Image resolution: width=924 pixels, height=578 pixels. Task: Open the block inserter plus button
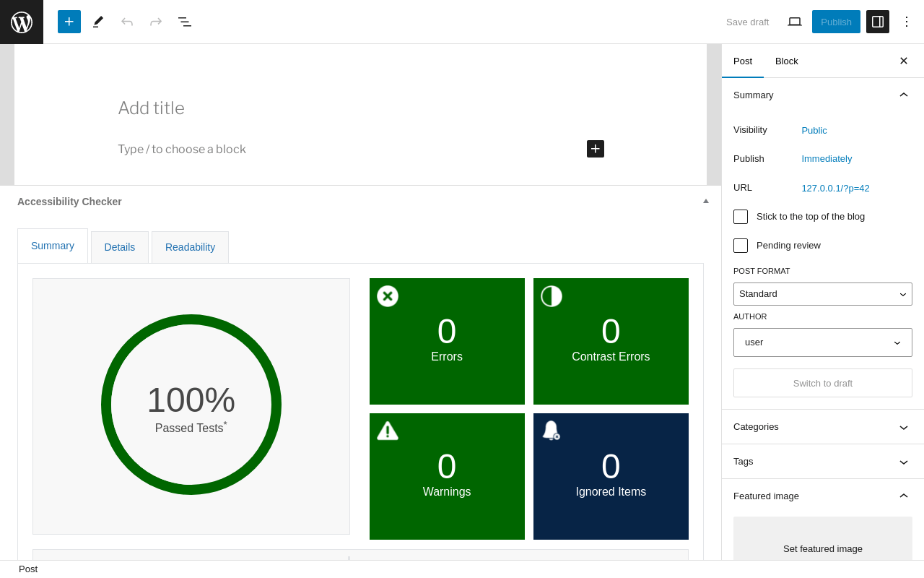pyautogui.click(x=69, y=22)
